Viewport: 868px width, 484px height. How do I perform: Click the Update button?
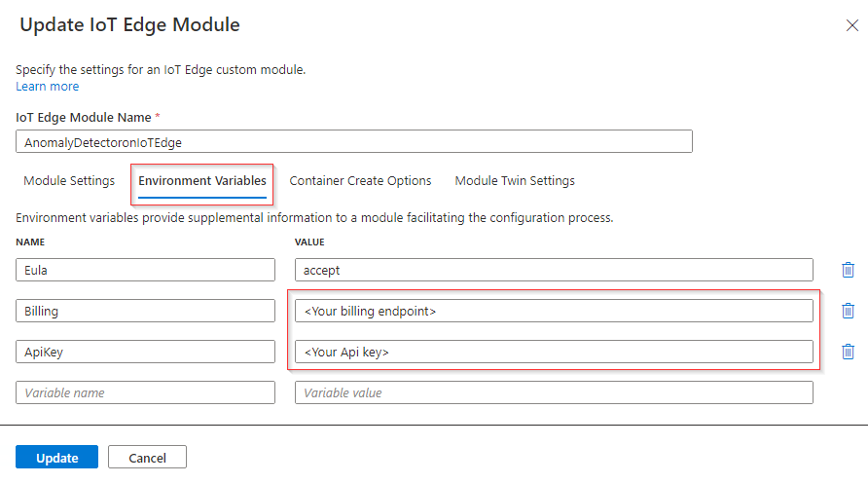coord(56,458)
